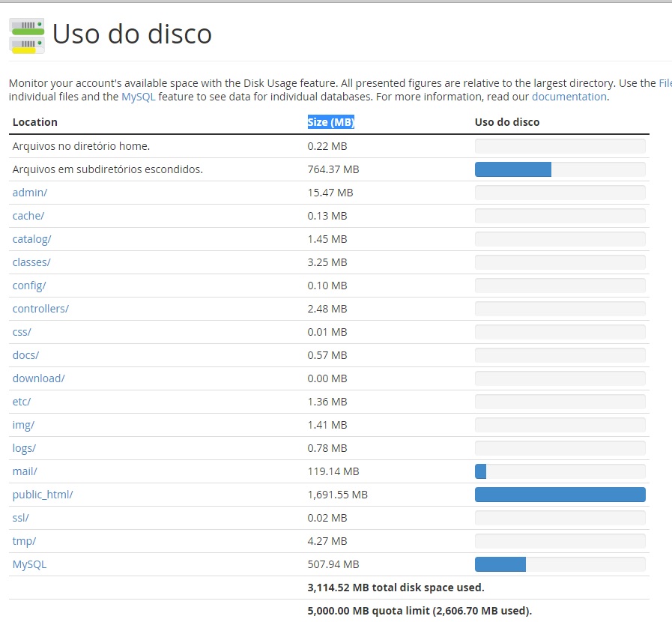Screen dimensions: 672x622
Task: Open the mail/ directory link
Action: pyautogui.click(x=25, y=471)
